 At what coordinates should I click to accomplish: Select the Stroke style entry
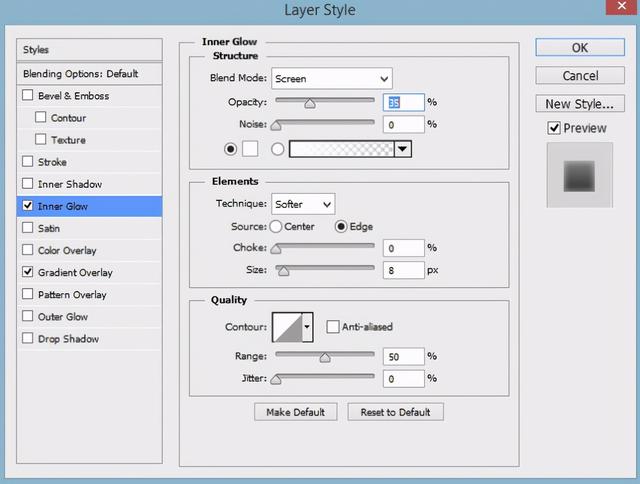coord(89,162)
